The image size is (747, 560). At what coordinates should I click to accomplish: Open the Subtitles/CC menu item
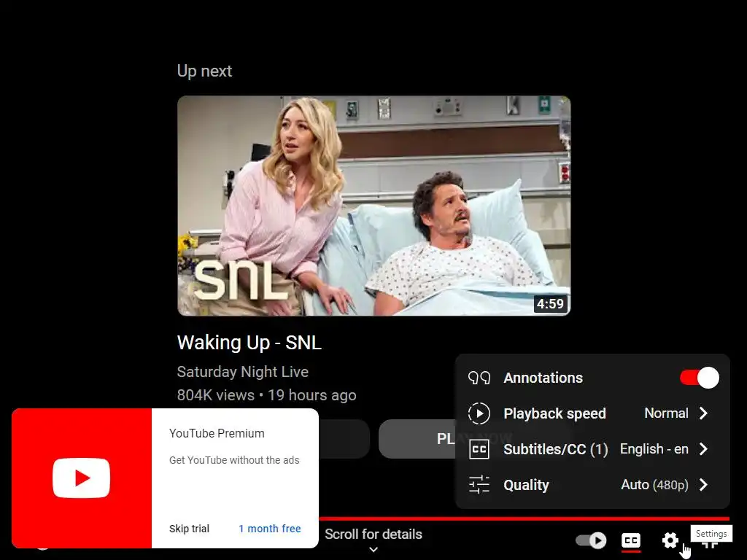point(592,449)
